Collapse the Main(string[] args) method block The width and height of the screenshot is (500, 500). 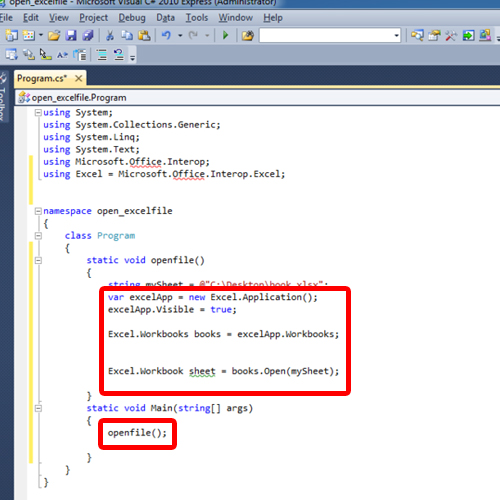coord(38,408)
